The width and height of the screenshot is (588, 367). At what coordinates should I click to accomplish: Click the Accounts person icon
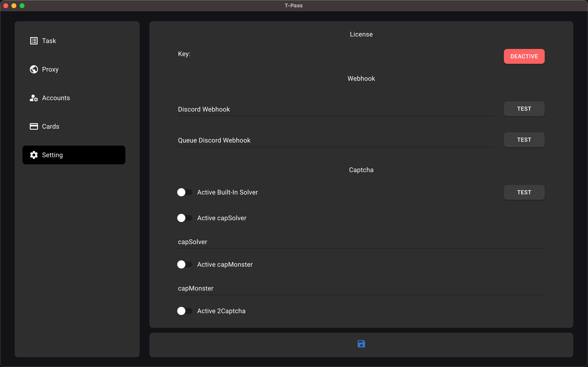coord(33,98)
